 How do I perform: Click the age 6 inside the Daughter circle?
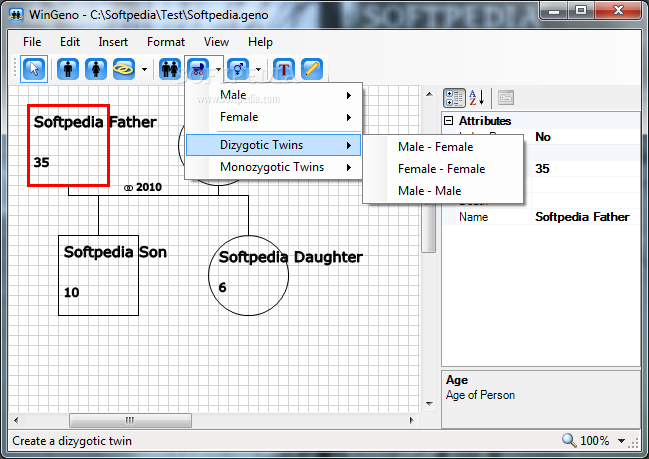click(222, 287)
